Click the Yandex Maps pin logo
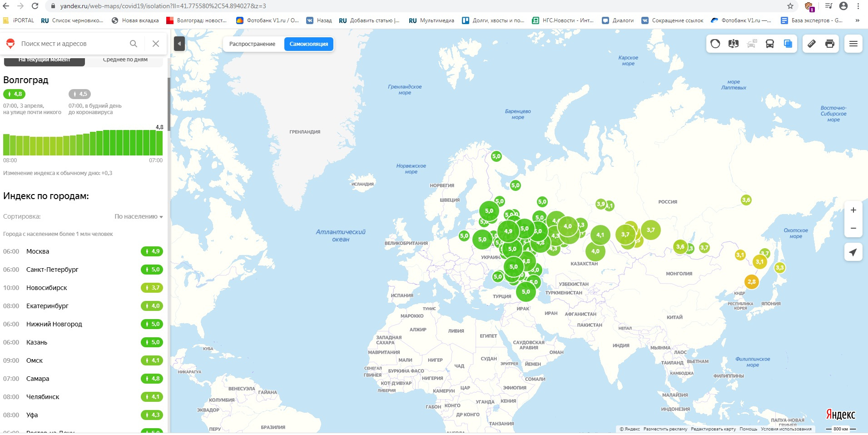Screen dimensions: 868x435 coord(10,44)
